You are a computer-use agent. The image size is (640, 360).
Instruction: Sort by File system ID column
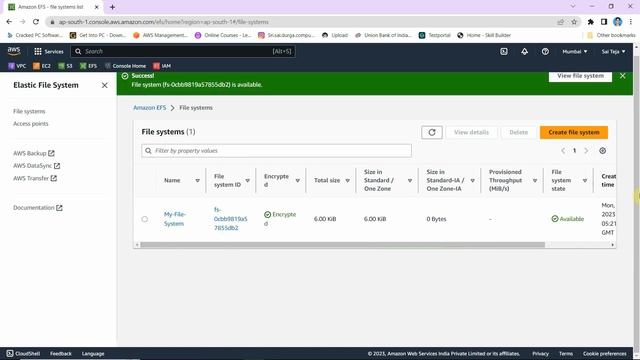click(247, 180)
